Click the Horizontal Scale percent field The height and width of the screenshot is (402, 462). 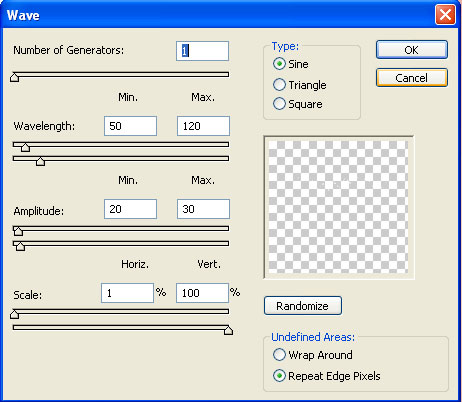tap(127, 293)
